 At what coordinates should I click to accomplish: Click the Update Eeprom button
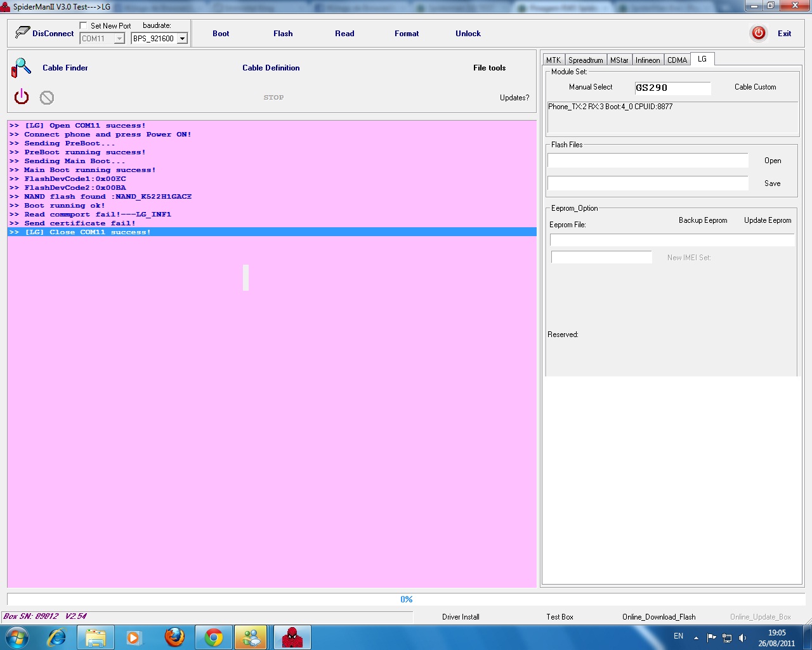click(x=768, y=220)
